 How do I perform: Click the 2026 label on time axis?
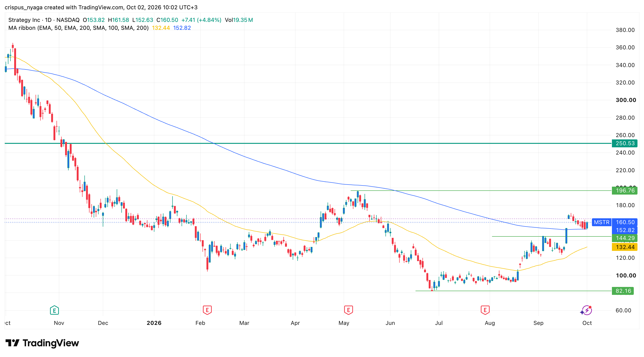coord(154,323)
